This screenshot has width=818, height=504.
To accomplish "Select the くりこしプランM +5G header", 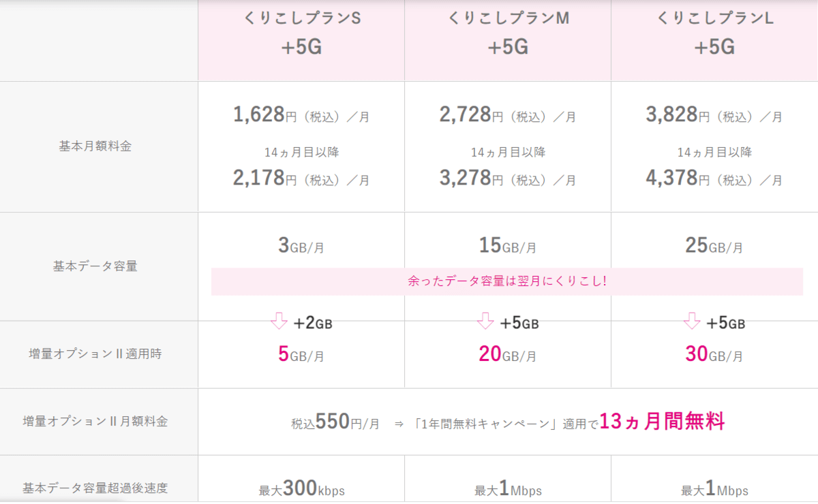I will (508, 33).
